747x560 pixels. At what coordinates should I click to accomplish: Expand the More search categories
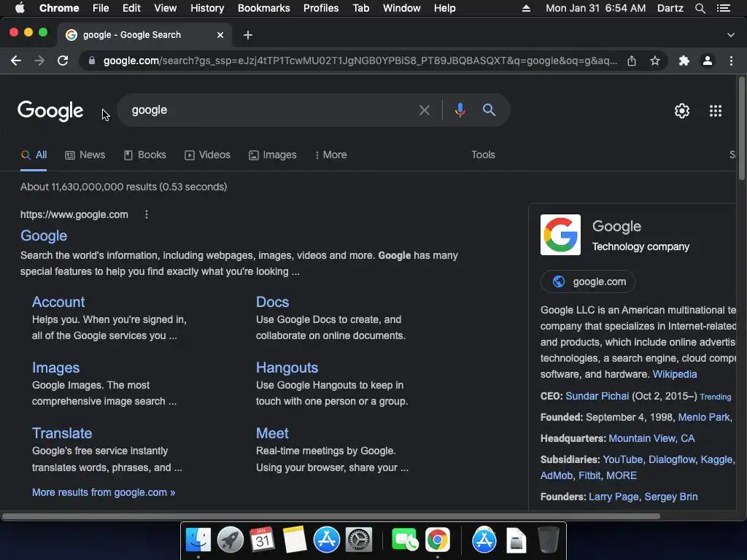tap(330, 155)
